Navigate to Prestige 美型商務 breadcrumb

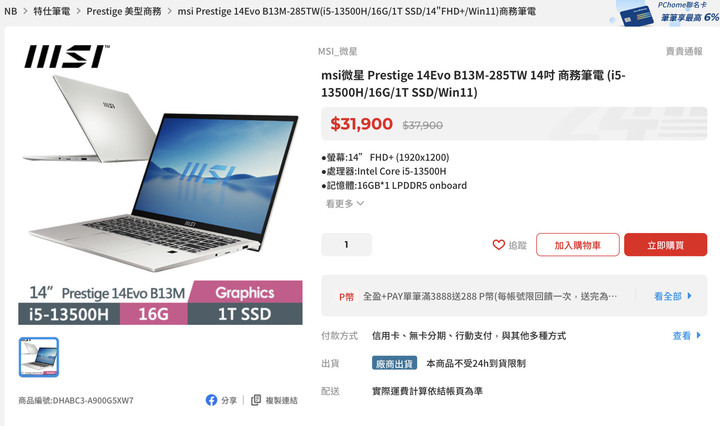click(124, 11)
